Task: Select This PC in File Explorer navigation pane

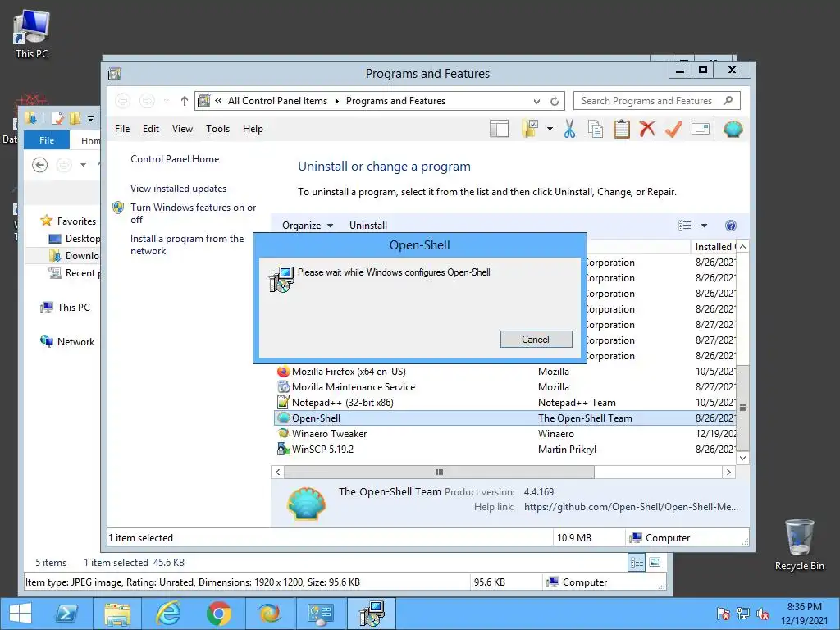Action: [66, 308]
